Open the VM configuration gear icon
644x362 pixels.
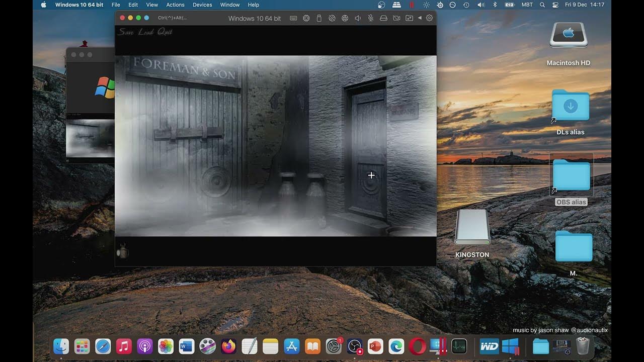pos(429,18)
